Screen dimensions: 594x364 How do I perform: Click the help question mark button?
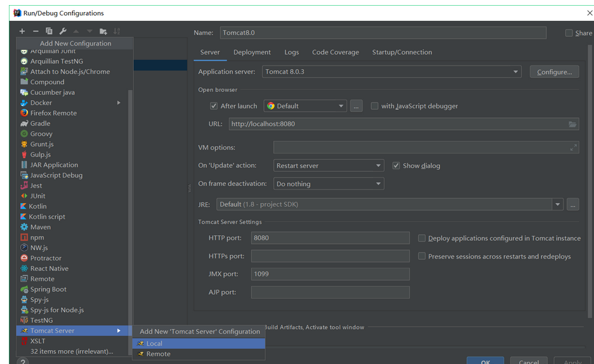pos(23,361)
